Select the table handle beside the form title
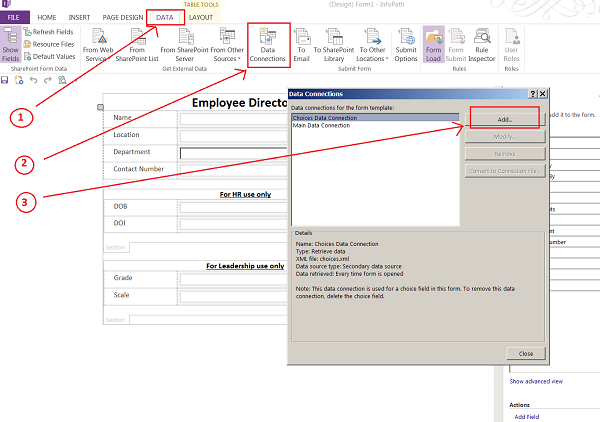 [x=100, y=107]
